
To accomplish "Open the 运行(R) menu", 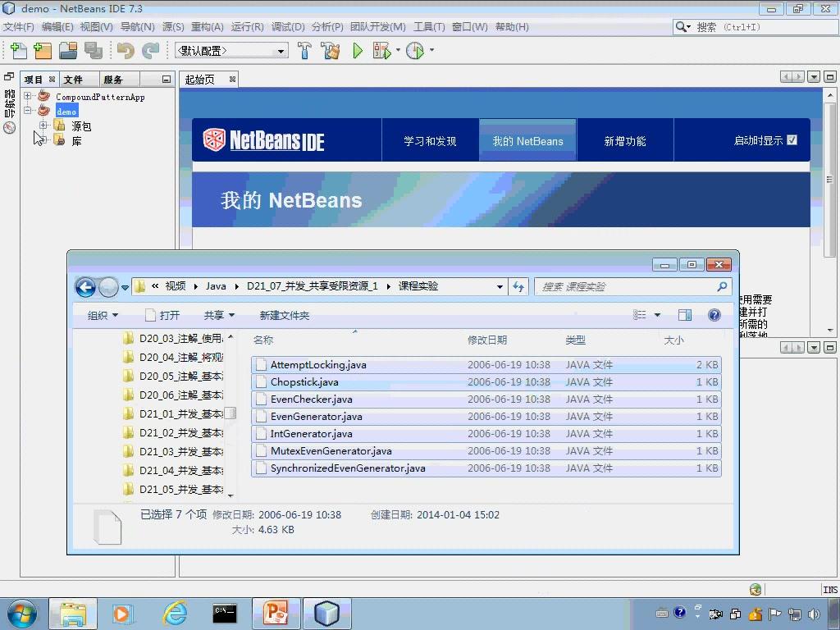I will [247, 27].
